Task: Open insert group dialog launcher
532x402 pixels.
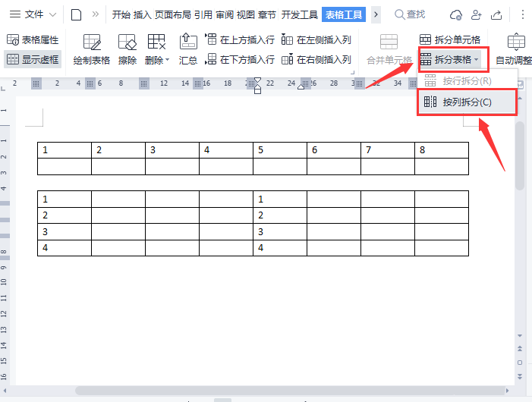Action: coord(353,72)
